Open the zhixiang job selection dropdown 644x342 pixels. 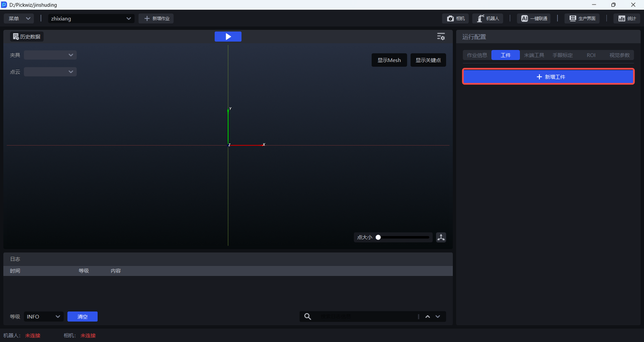(x=91, y=19)
